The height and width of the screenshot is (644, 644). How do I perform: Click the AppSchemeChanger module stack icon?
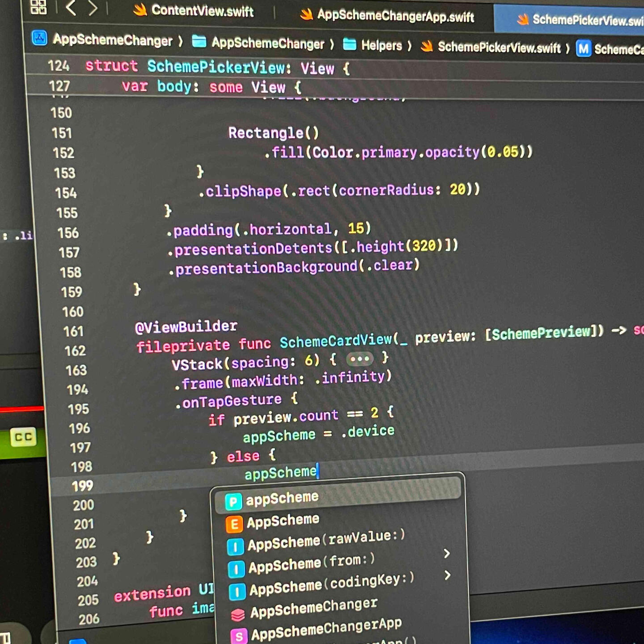(237, 615)
